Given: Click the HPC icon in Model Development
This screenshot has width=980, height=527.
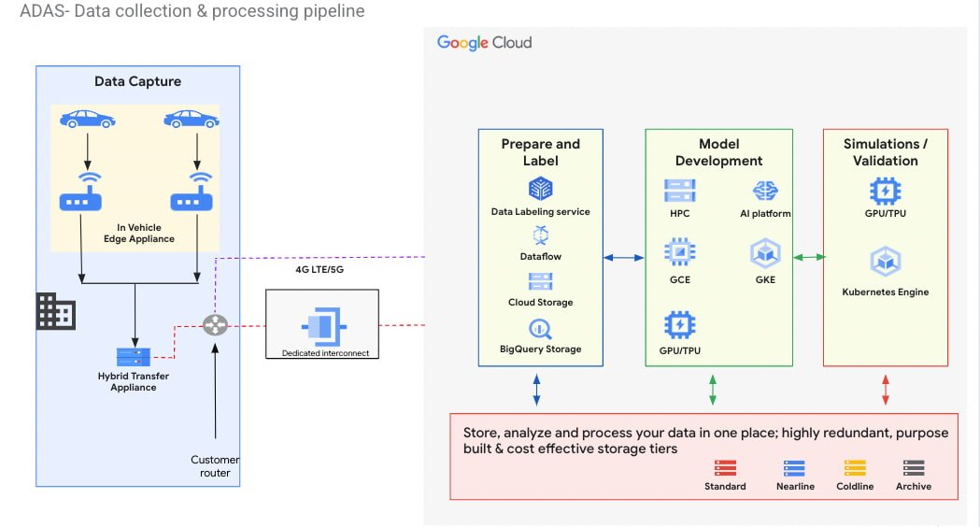Looking at the screenshot, I should pos(680,191).
